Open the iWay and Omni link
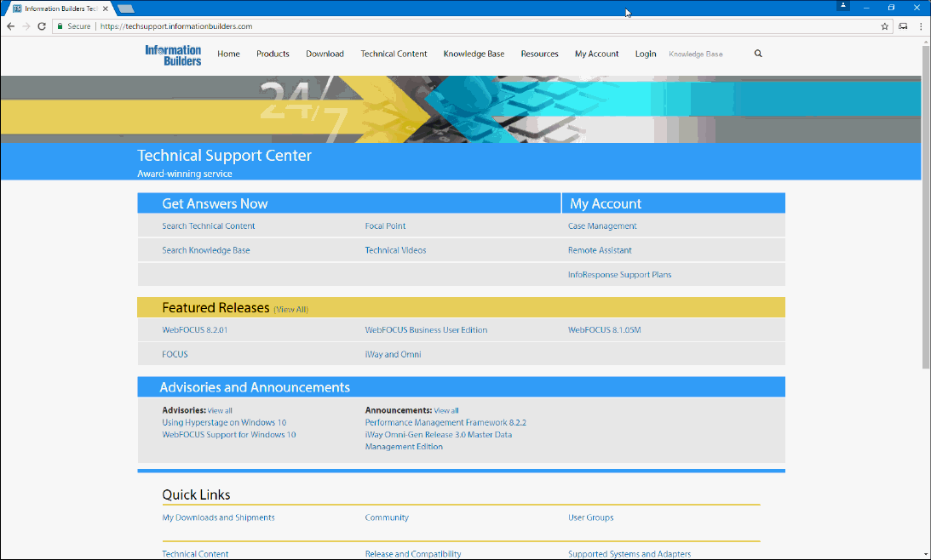This screenshot has height=560, width=931. point(393,354)
